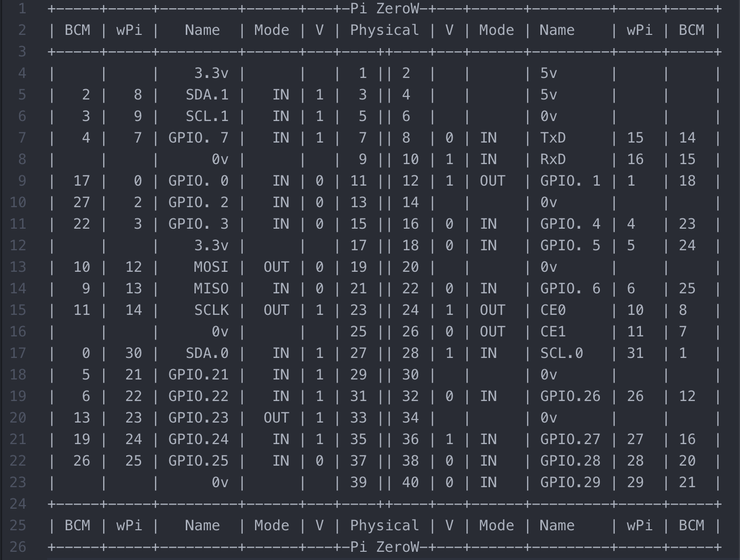The image size is (740, 560).
Task: Click the SDA.0 pin name
Action: click(x=207, y=353)
